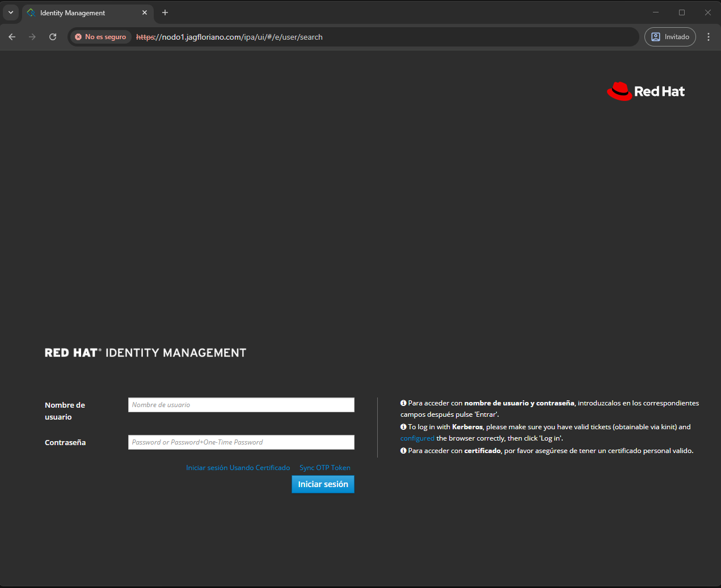Close the Identity Management tab

(x=145, y=12)
